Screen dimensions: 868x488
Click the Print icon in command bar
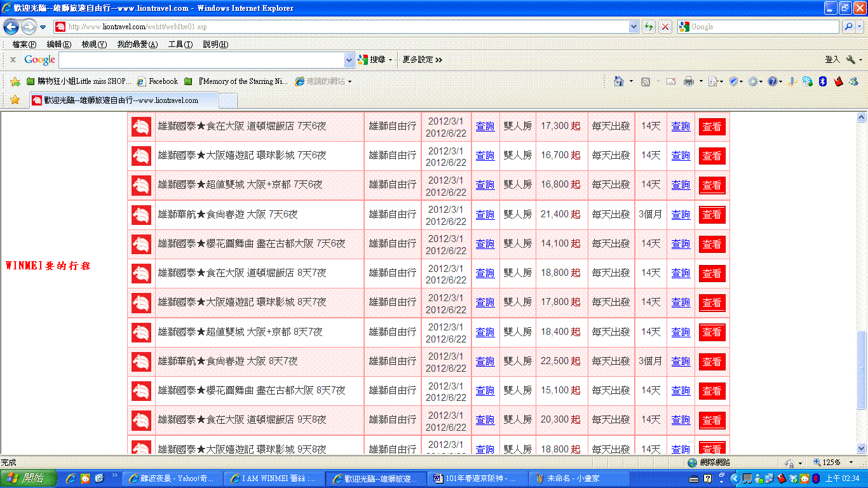point(688,81)
